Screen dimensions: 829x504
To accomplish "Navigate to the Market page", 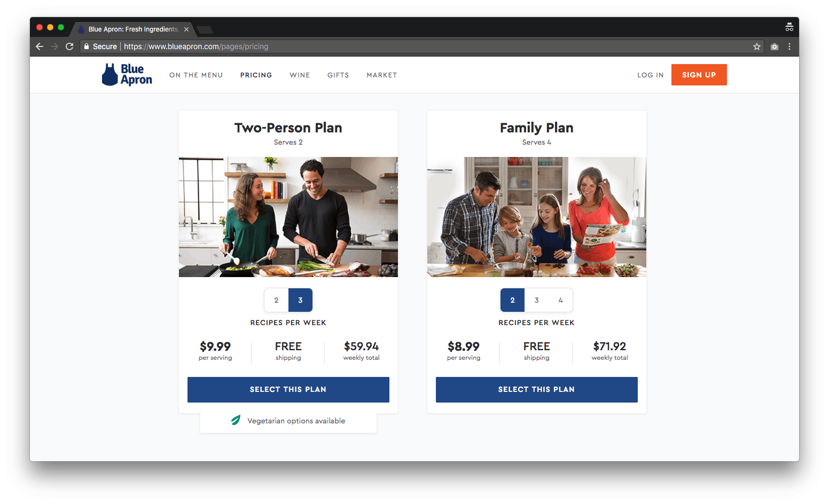I will click(381, 75).
